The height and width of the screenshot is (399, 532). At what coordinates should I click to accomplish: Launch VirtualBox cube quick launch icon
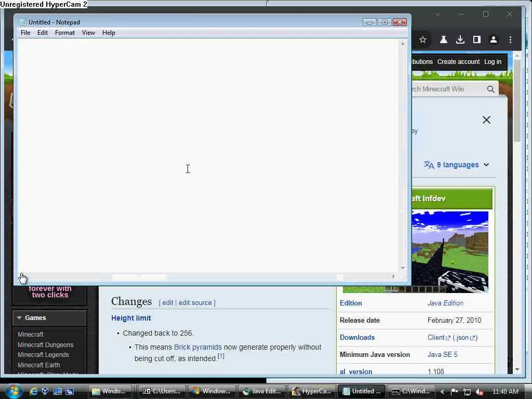(45, 391)
